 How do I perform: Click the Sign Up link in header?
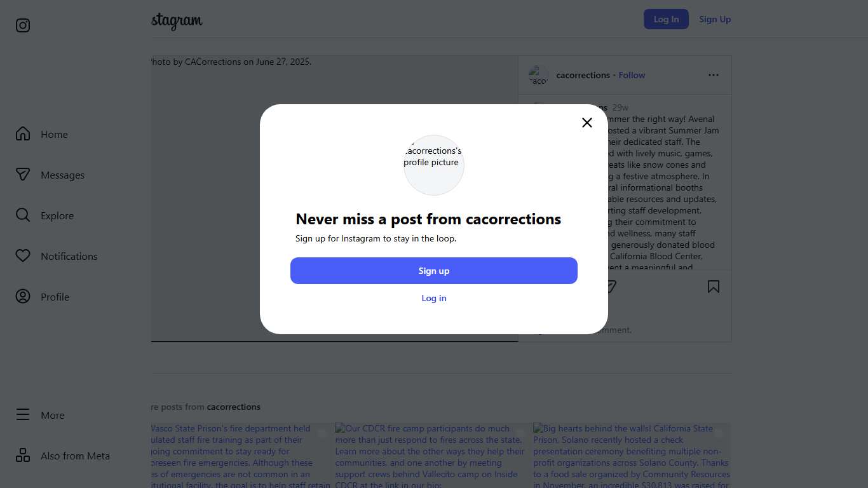[715, 19]
